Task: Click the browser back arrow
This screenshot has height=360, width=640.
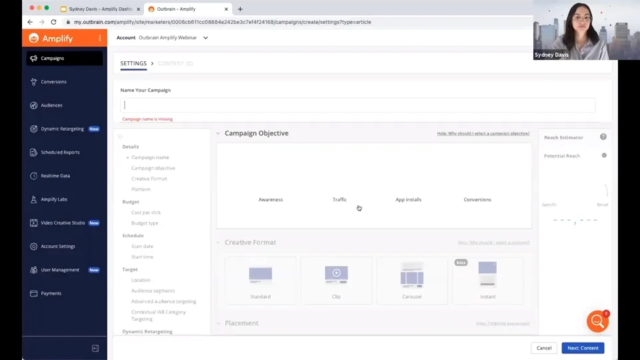Action: (x=30, y=22)
